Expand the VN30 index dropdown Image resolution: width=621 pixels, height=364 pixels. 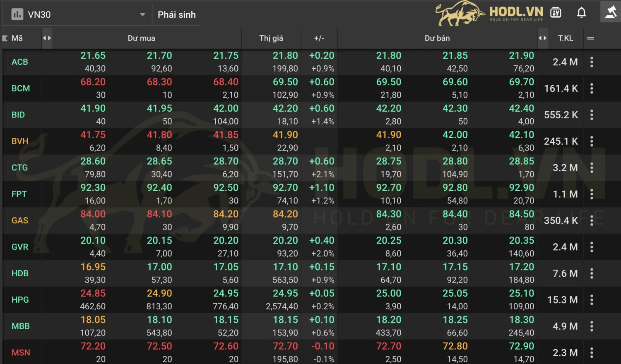click(142, 14)
